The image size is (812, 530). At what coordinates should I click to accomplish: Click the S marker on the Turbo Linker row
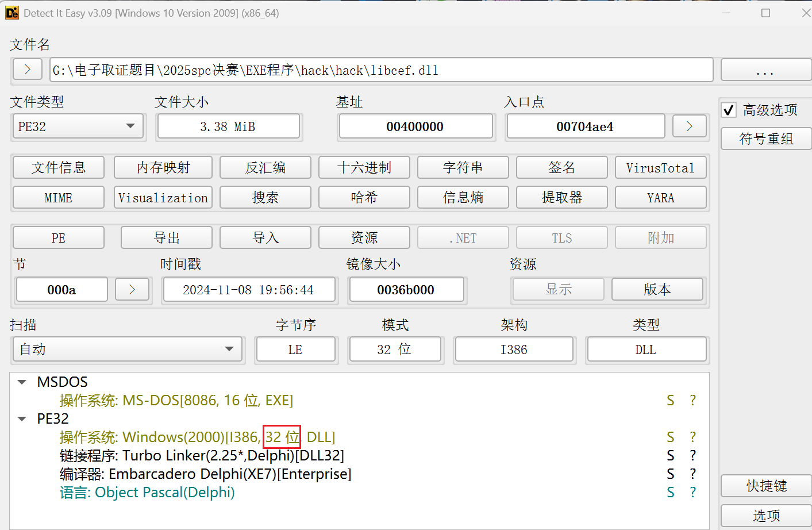[670, 456]
